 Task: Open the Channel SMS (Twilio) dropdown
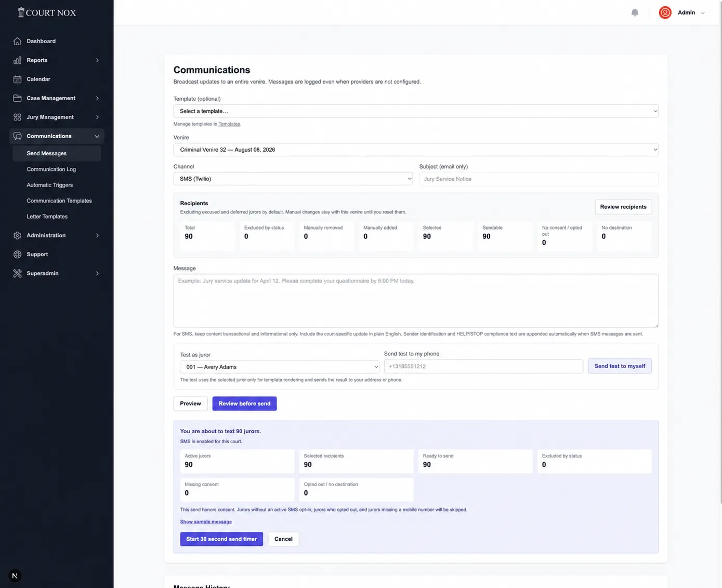293,179
